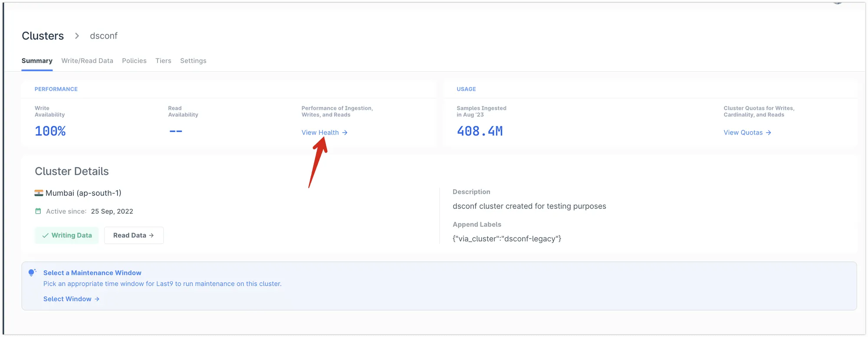Click the arrow icon after View Quotas

pyautogui.click(x=768, y=132)
